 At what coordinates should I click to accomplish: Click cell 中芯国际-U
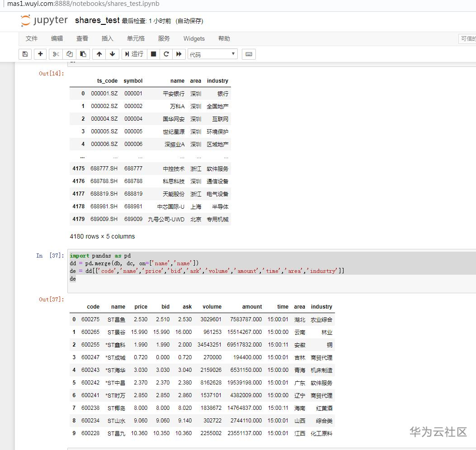coord(170,206)
